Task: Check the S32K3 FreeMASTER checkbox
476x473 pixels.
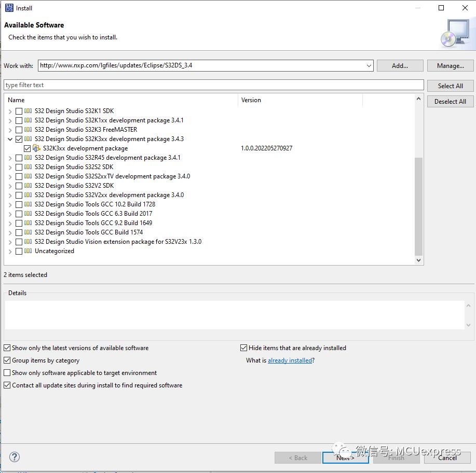Action: [x=19, y=130]
